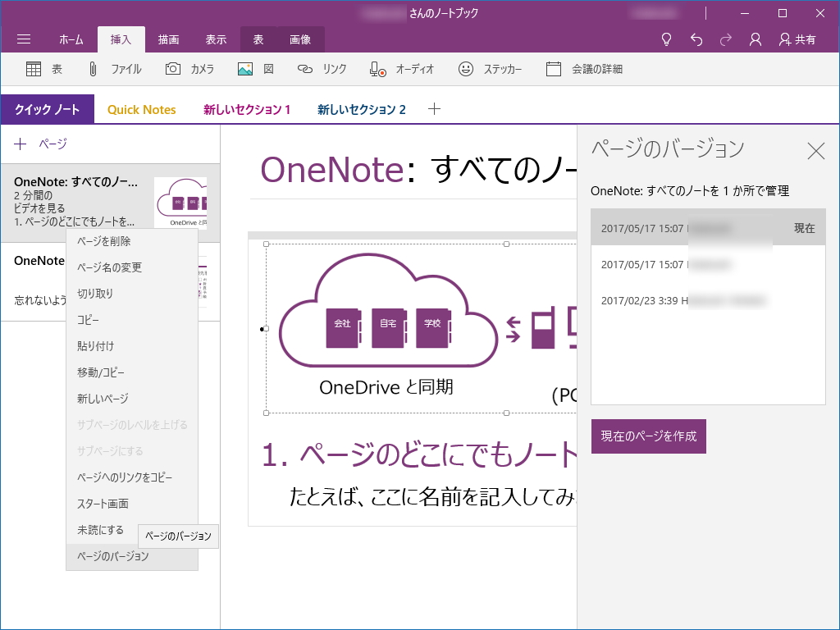Choose ページ名の変更 menu item
The image size is (840, 630).
(x=132, y=267)
